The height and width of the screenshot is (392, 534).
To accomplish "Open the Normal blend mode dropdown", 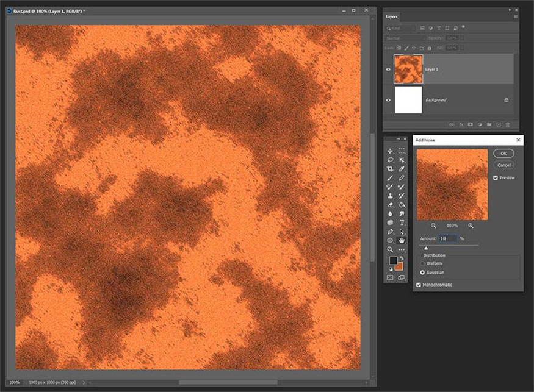I will 404,38.
